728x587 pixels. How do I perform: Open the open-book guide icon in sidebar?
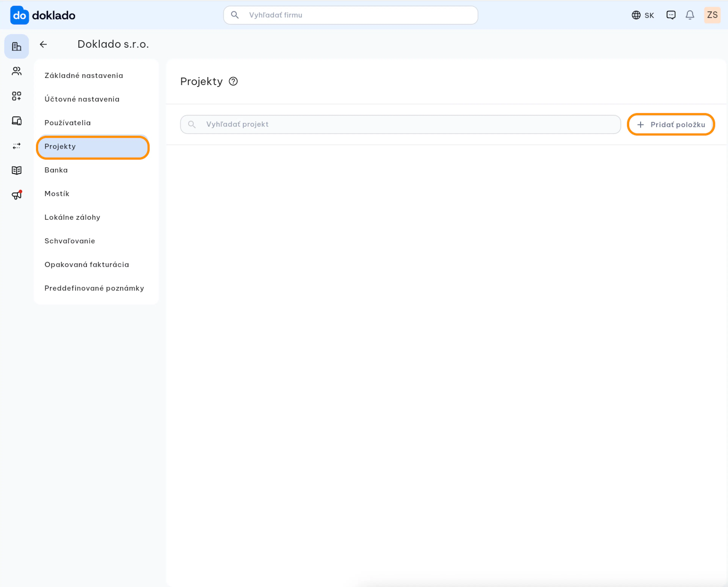[16, 170]
